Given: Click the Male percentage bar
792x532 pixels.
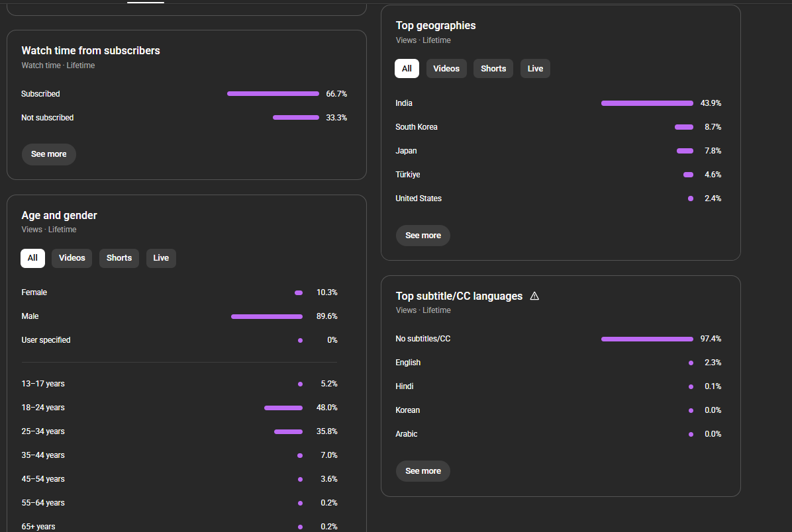Looking at the screenshot, I should 267,316.
